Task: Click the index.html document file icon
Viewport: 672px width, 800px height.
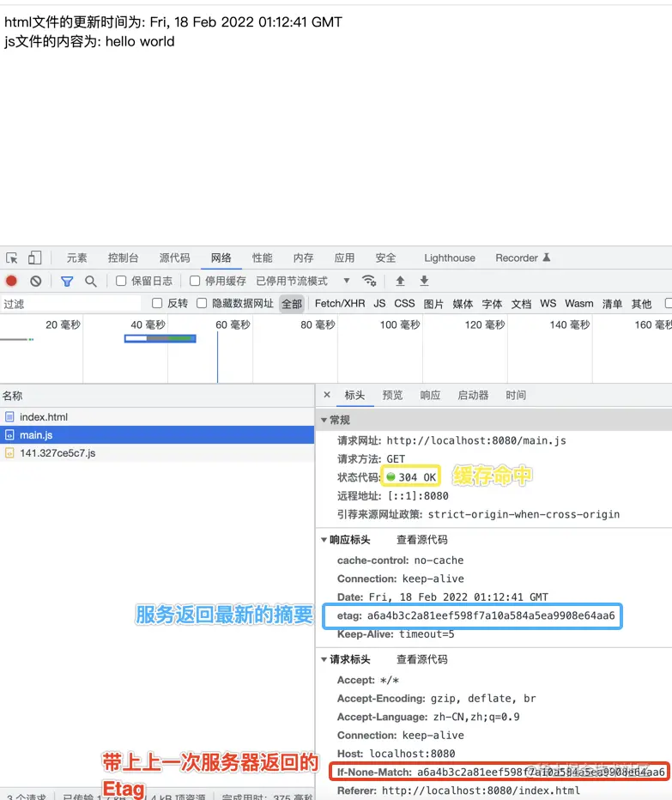Action: point(9,417)
